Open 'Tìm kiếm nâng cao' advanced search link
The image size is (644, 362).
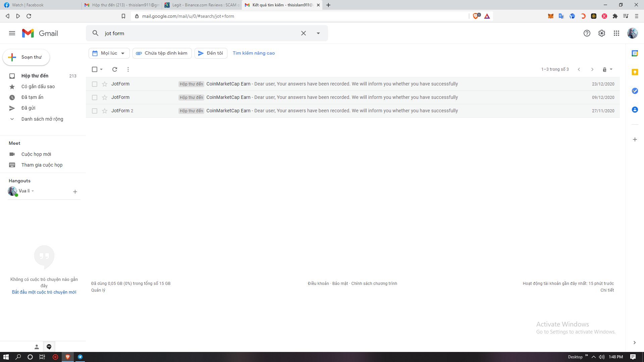point(254,53)
